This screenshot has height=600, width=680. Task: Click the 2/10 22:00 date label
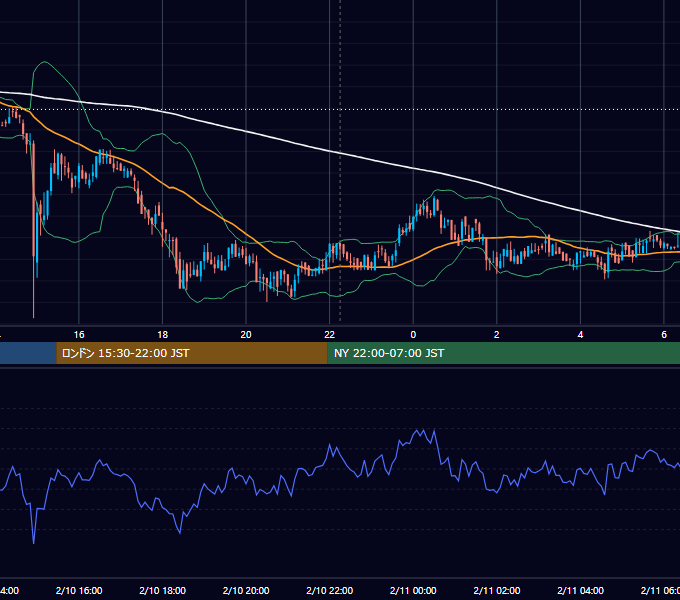pos(330,590)
